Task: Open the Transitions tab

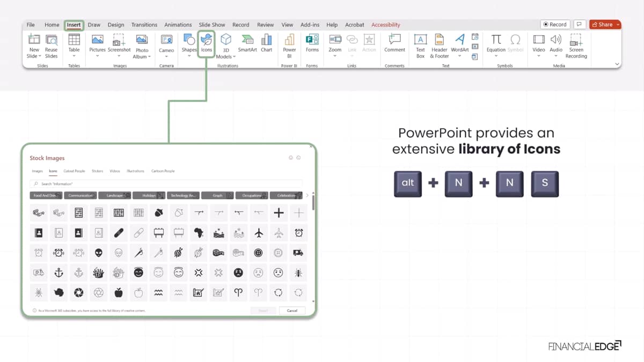Action: [144, 25]
